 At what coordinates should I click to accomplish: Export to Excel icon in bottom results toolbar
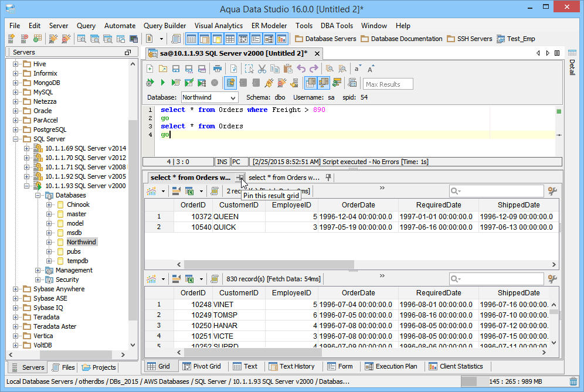click(189, 279)
